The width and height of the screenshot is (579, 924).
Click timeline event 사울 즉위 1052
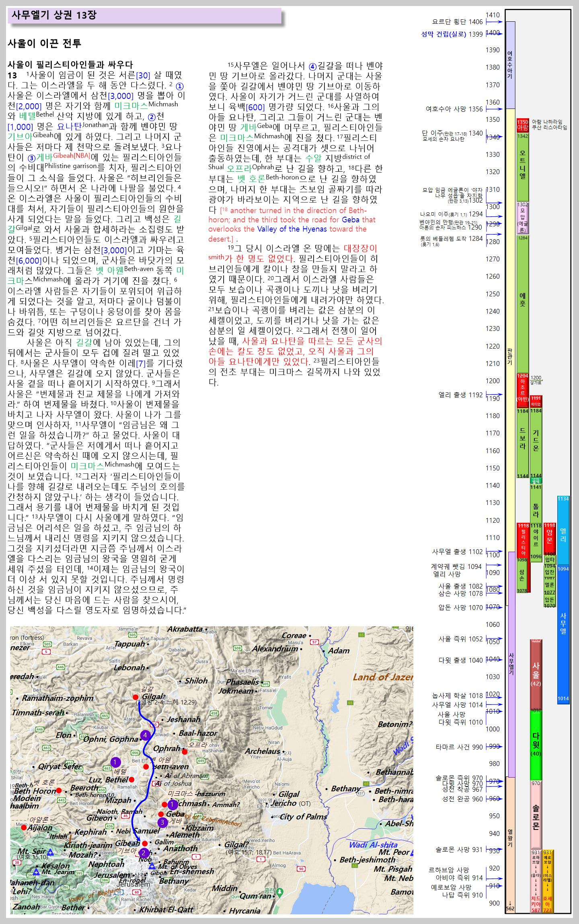pyautogui.click(x=461, y=639)
